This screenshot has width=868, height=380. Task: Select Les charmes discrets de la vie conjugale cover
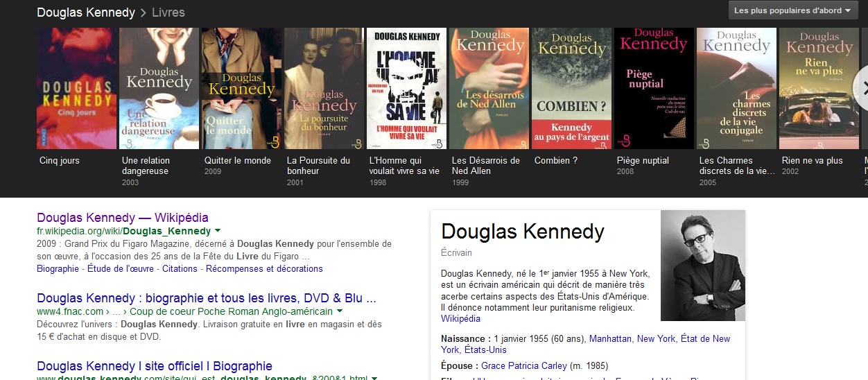pos(736,88)
